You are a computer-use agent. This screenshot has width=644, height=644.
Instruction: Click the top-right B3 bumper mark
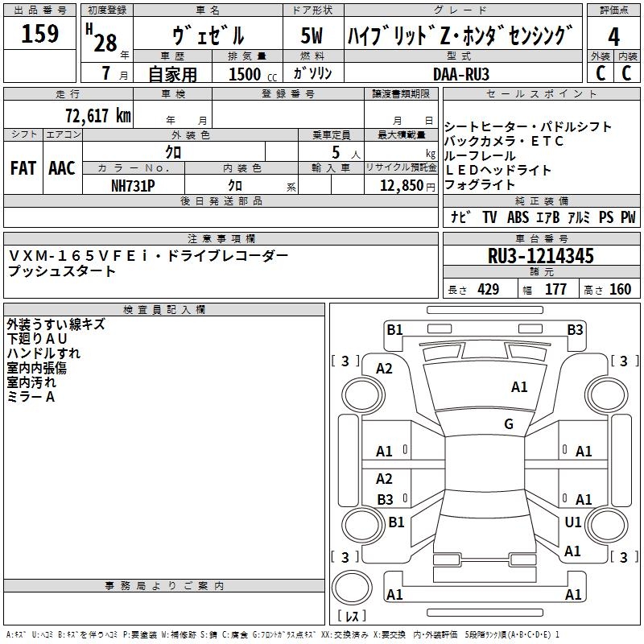tap(575, 330)
